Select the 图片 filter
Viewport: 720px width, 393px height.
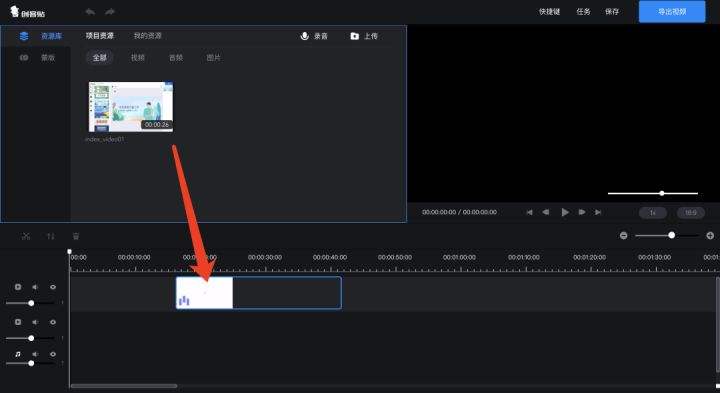(214, 57)
